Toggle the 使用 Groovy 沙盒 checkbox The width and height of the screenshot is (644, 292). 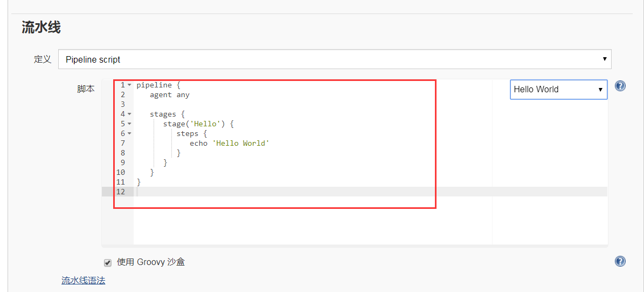(108, 263)
